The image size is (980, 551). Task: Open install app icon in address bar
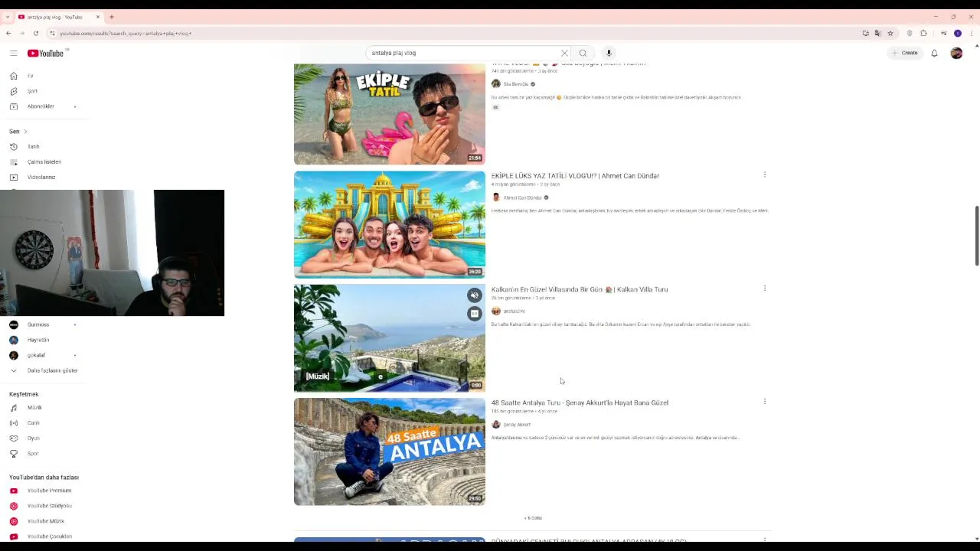click(x=865, y=33)
